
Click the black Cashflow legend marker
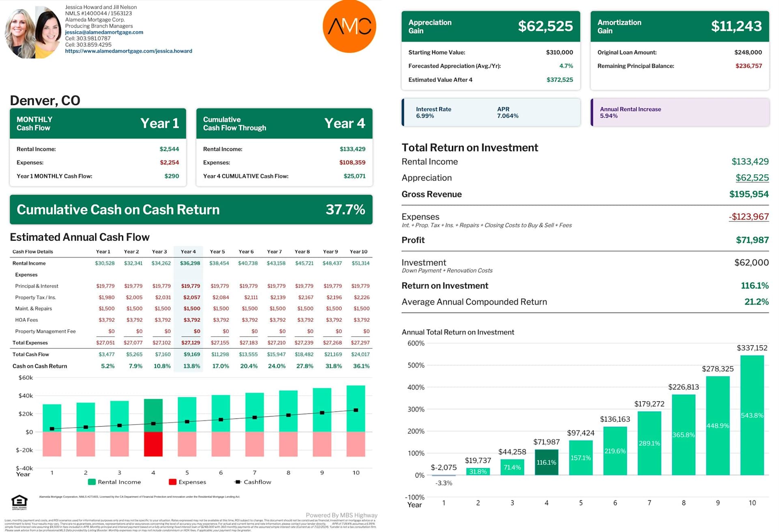(237, 482)
